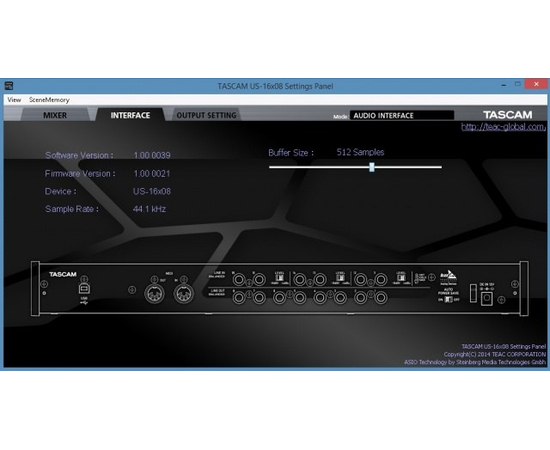Click the TASCAM logo in header
This screenshot has width=550, height=450.
point(508,115)
